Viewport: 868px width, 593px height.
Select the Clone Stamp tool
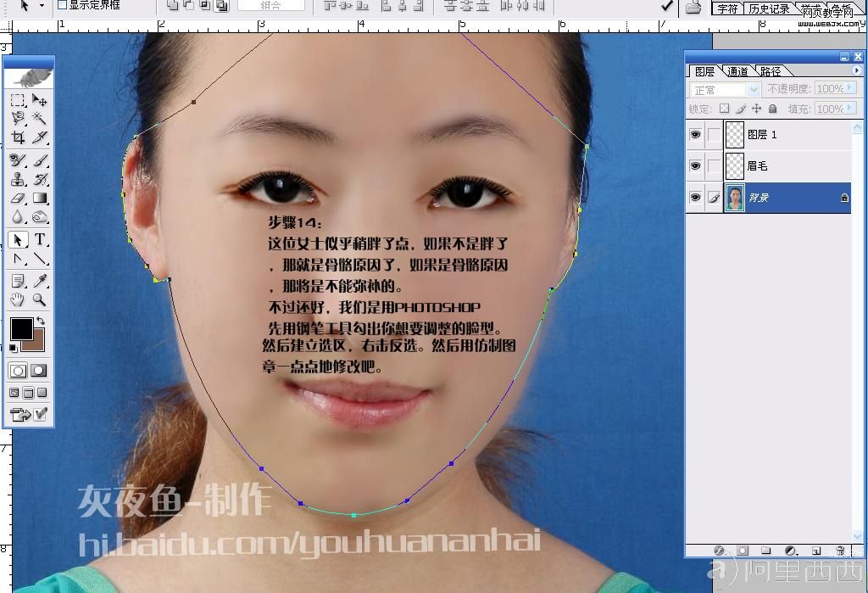pyautogui.click(x=18, y=179)
